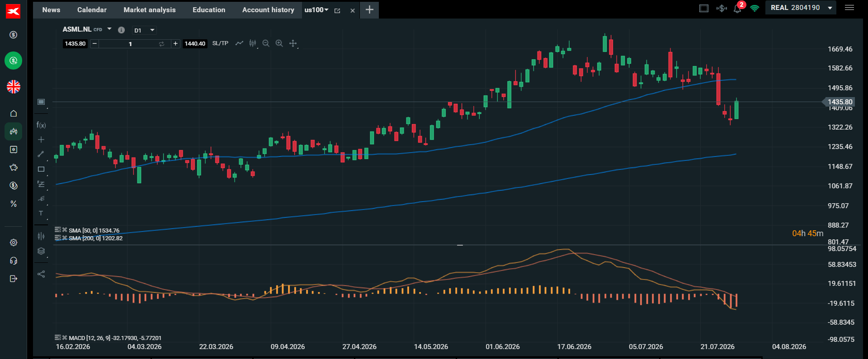Open the chart type candlestick selector
This screenshot has height=359, width=868.
(x=253, y=43)
